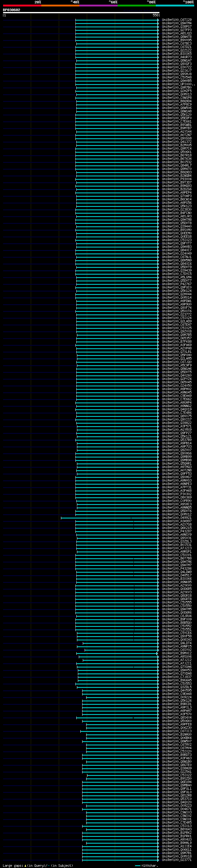
Task: Open hit UniRef100_C5YCE6
Action: [177, 633]
